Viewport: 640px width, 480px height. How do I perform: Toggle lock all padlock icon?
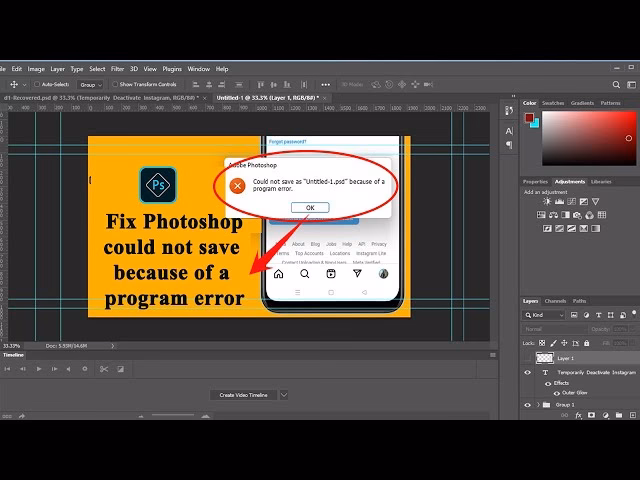pyautogui.click(x=587, y=343)
